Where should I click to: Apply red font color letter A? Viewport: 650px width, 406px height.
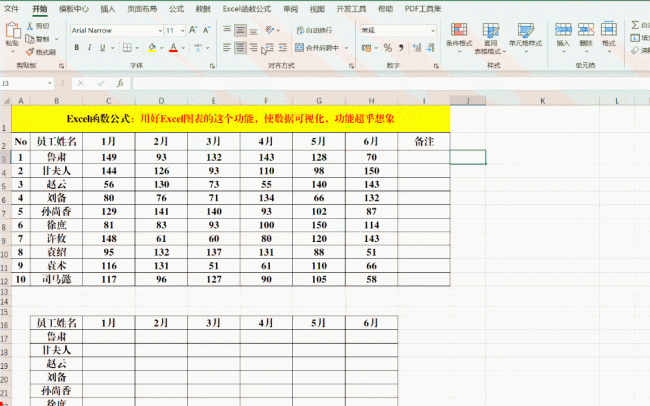coord(173,48)
